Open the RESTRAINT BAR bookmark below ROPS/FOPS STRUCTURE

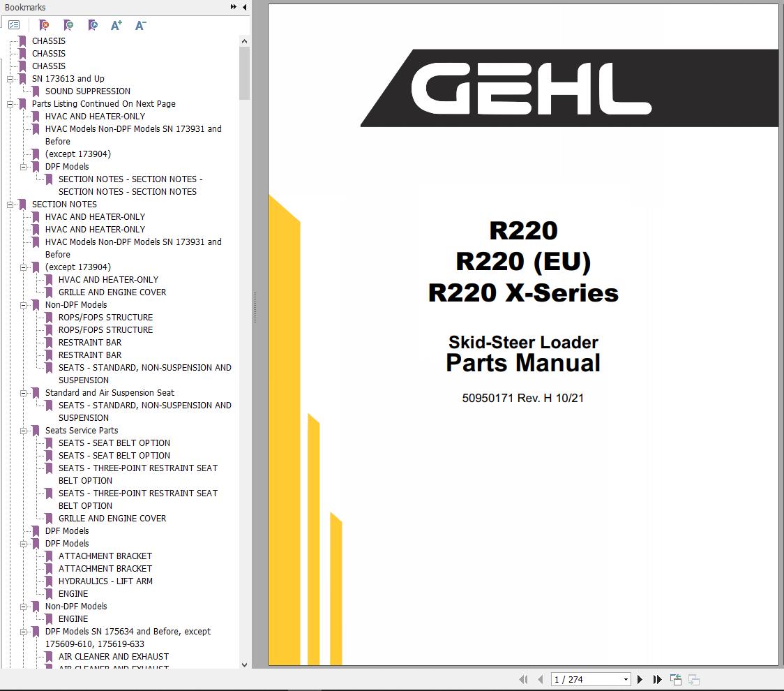tap(90, 342)
